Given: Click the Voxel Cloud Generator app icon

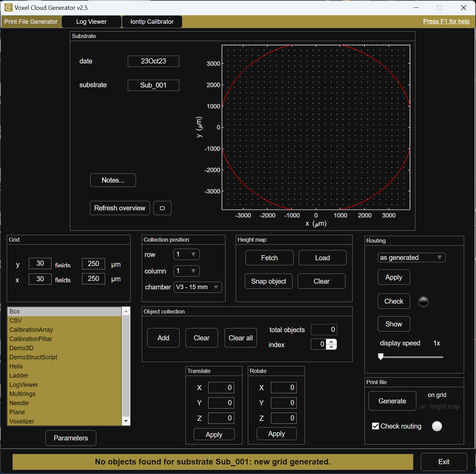Looking at the screenshot, I should 8,7.
